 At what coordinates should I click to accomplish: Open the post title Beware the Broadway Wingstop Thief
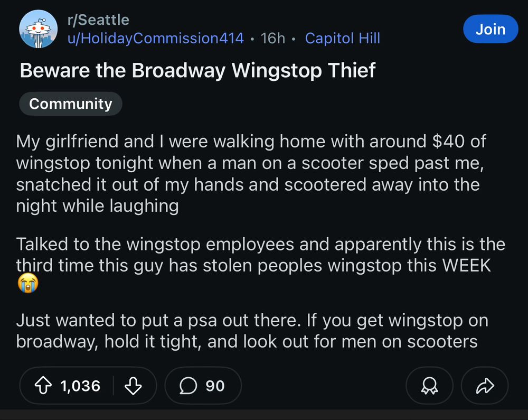coord(197,70)
